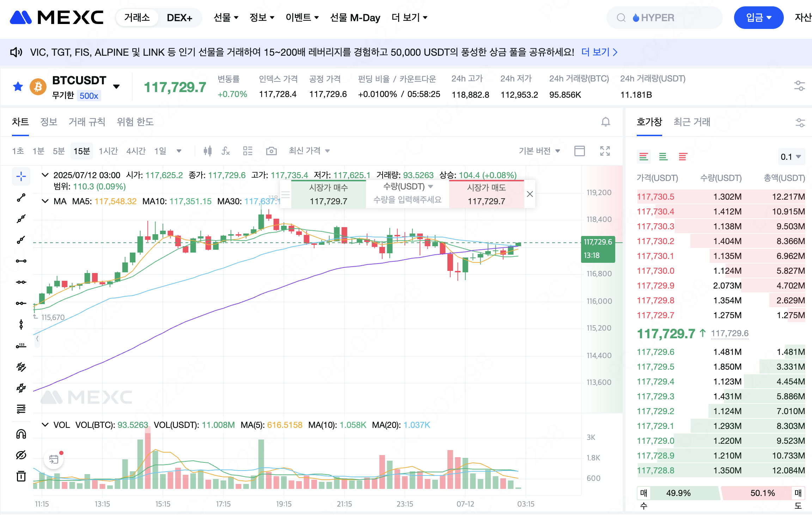Click the Bitcoin coin icon
This screenshot has width=812, height=515.
(38, 86)
